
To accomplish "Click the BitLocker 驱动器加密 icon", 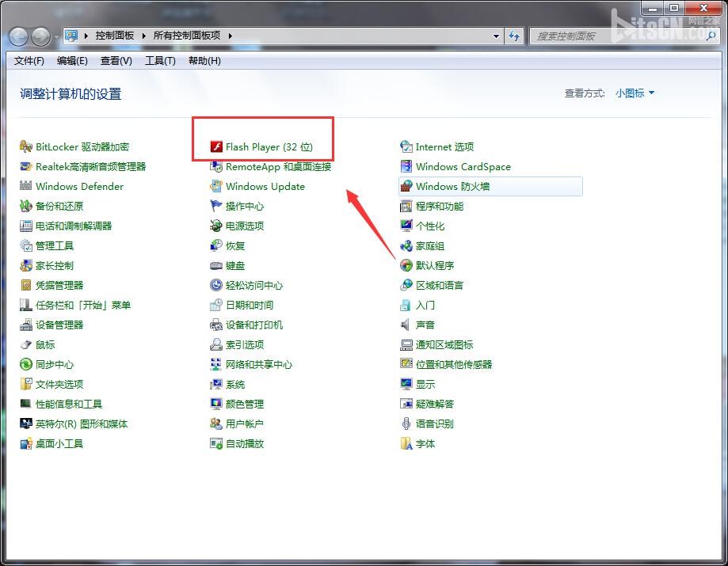I will coord(26,146).
